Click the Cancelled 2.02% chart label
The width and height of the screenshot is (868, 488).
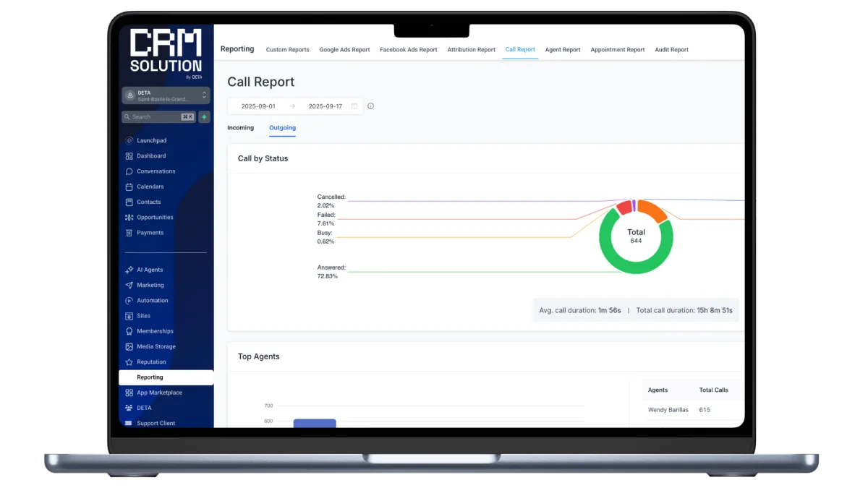coord(331,201)
